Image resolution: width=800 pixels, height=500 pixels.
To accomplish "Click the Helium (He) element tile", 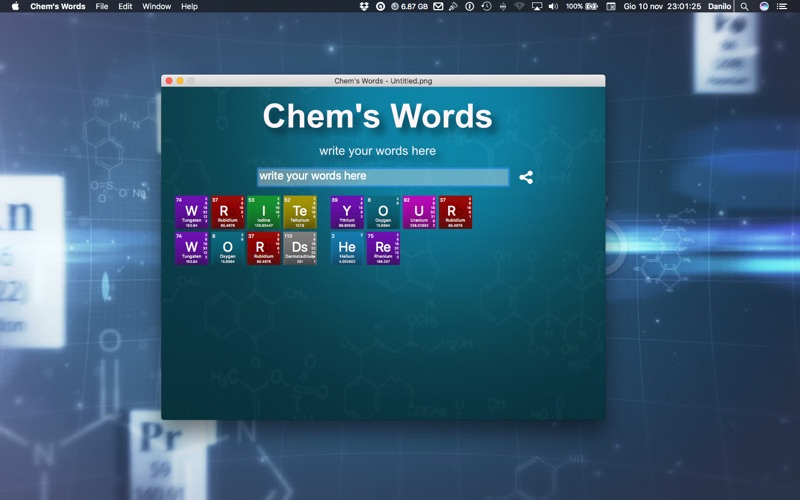I will [x=347, y=248].
